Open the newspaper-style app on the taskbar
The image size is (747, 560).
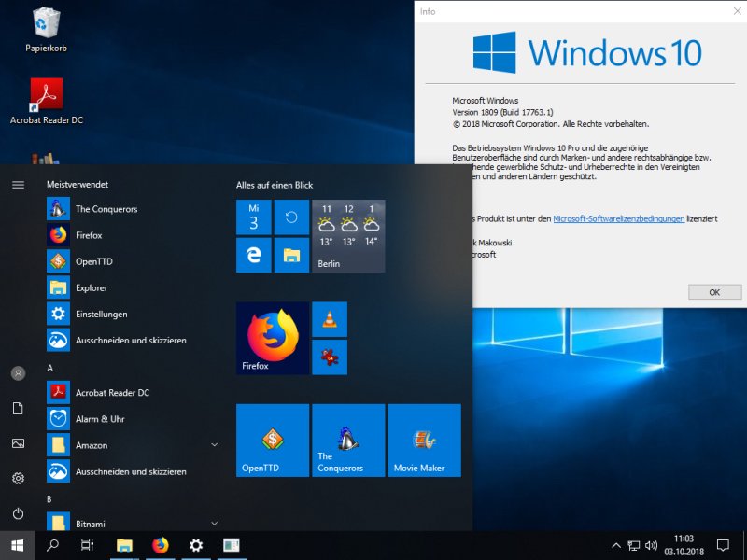pos(232,545)
